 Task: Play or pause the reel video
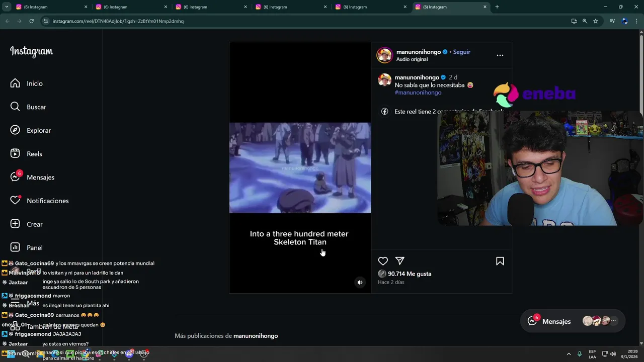[x=300, y=168]
